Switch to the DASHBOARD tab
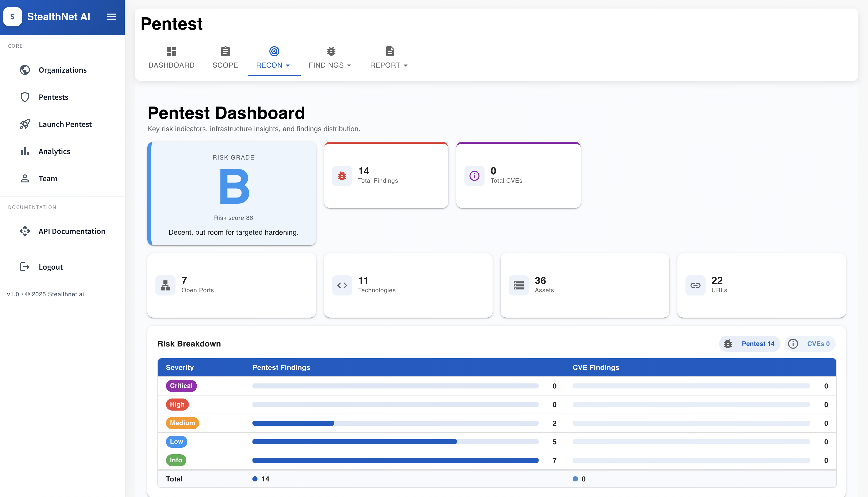This screenshot has height=497, width=868. click(x=171, y=58)
